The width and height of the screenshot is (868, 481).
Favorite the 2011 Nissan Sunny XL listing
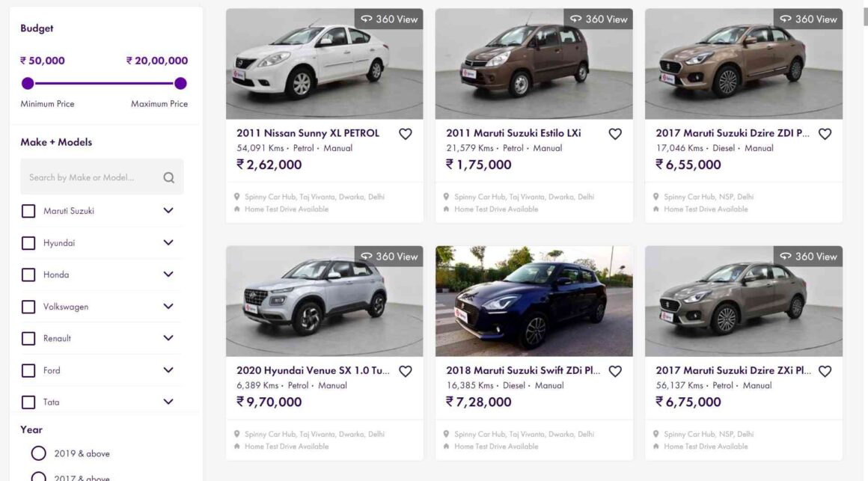click(x=405, y=134)
